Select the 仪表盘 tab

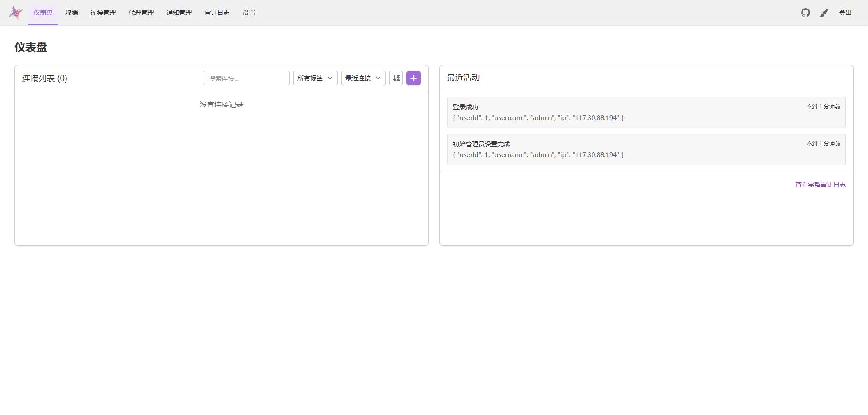[43, 13]
